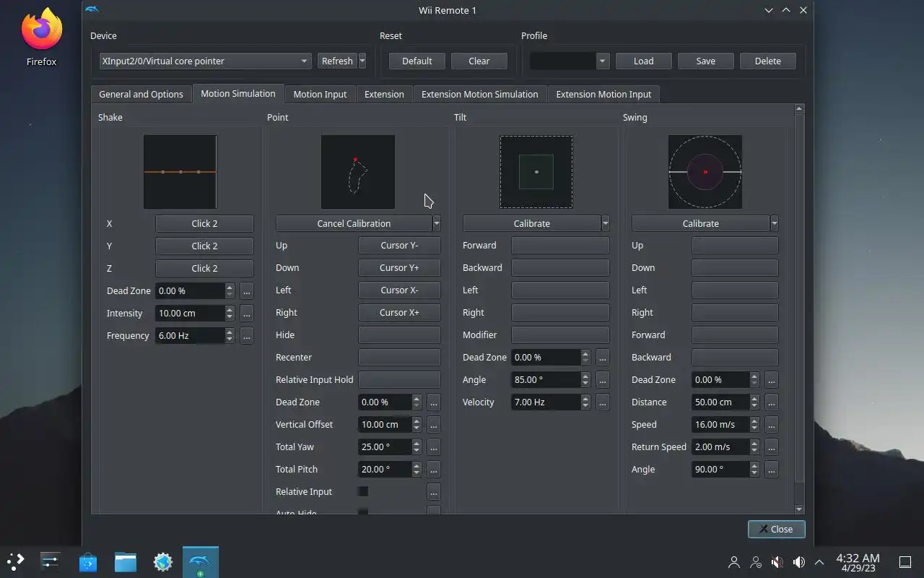This screenshot has width=924, height=578.
Task: Click the Swing indicator preview
Action: (x=705, y=172)
